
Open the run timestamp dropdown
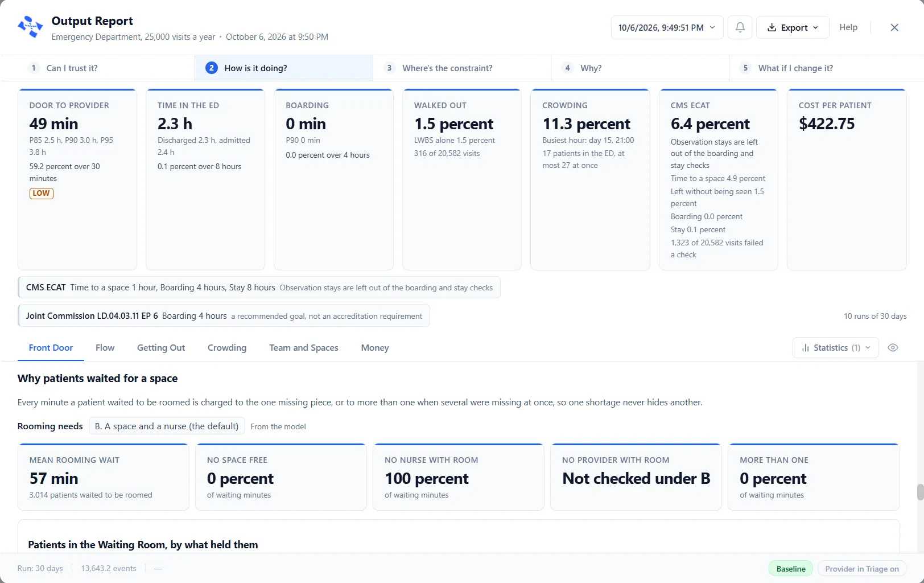667,27
